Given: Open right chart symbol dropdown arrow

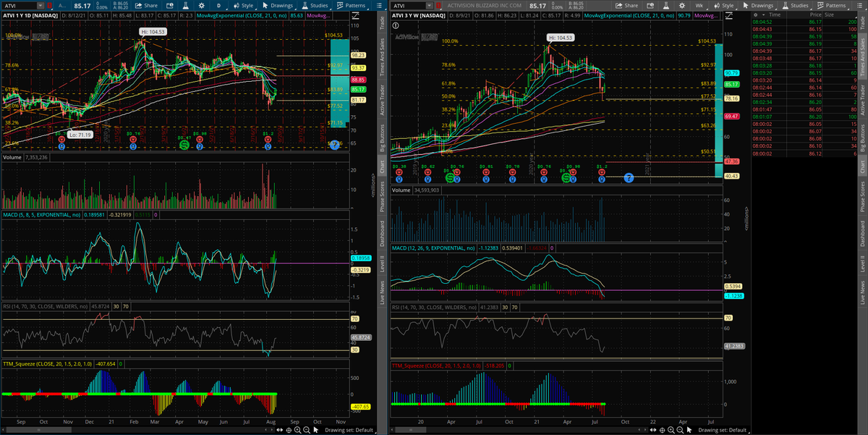Looking at the screenshot, I should pyautogui.click(x=429, y=6).
